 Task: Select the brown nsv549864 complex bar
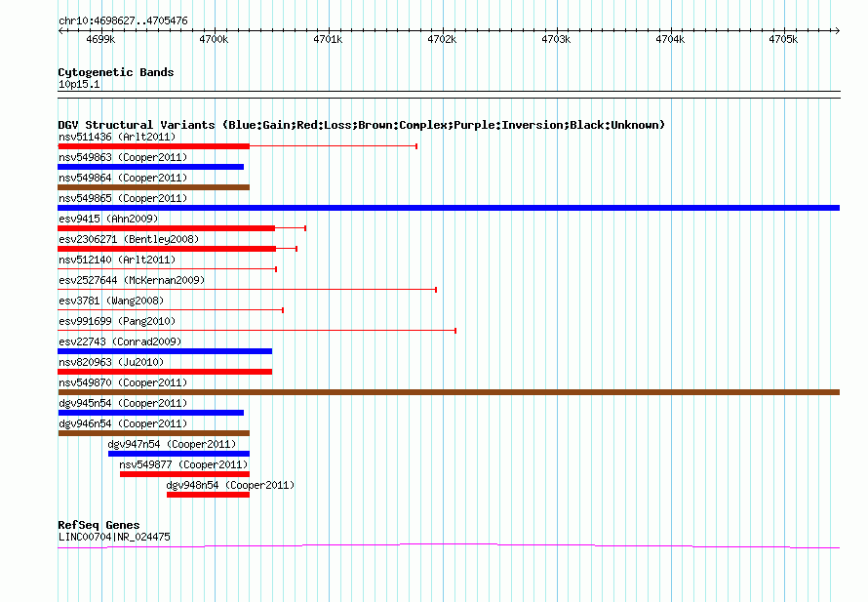pyautogui.click(x=154, y=187)
